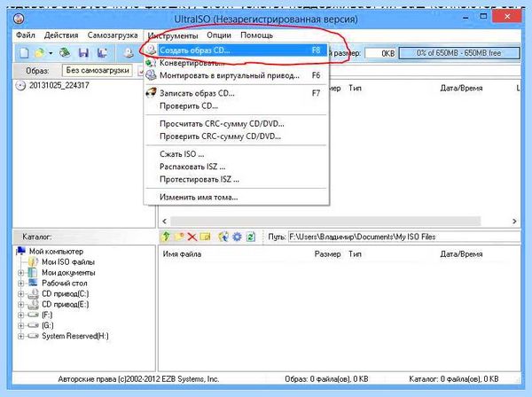The height and width of the screenshot is (397, 532).
Task: Click the Make CD image toolbar icon
Action: click(x=129, y=53)
